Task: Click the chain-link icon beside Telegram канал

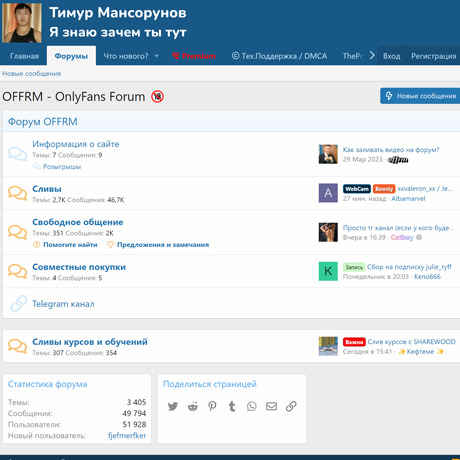Action: click(19, 303)
